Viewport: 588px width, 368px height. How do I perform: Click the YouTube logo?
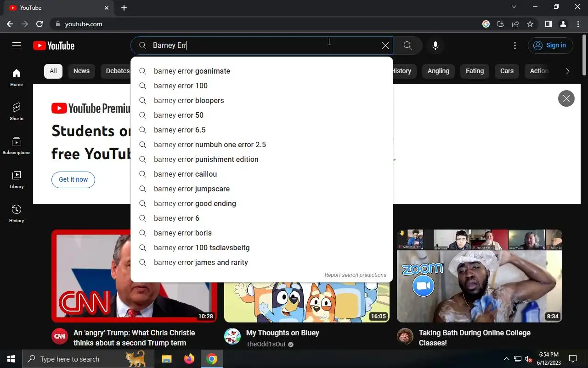pyautogui.click(x=54, y=46)
